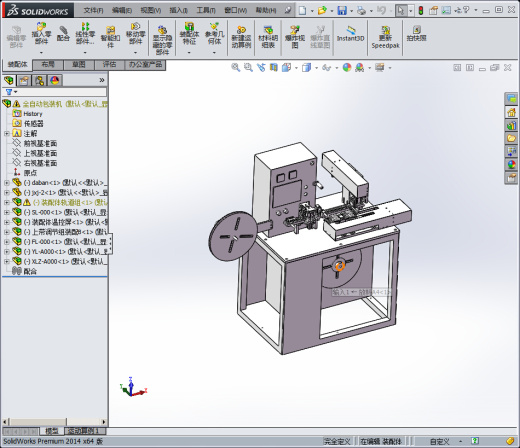The image size is (520, 448).
Task: Open the Bill of Materials tool
Action: point(268,37)
